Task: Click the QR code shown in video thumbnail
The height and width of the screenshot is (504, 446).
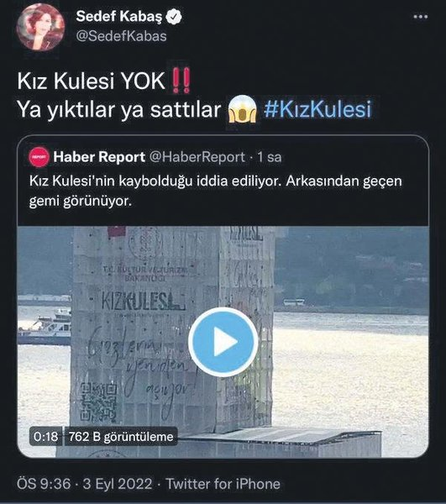Action: click(98, 402)
